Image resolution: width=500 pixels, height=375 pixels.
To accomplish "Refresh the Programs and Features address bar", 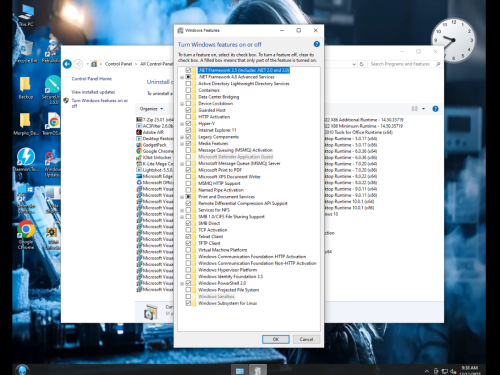I will coord(361,64).
